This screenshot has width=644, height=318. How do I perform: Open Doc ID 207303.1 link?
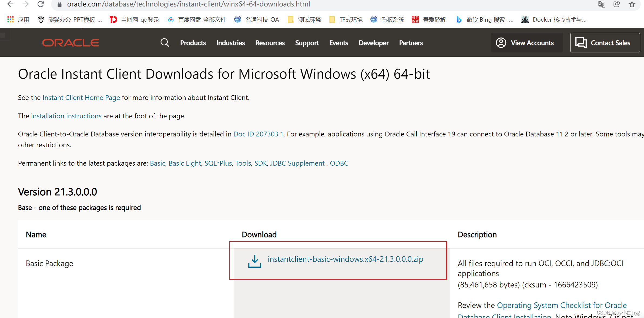(x=258, y=134)
